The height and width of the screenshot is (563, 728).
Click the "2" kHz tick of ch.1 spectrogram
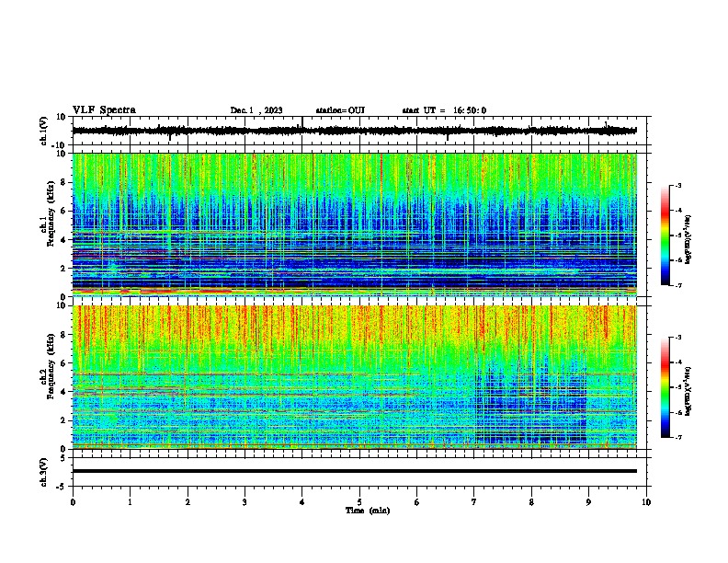(64, 268)
